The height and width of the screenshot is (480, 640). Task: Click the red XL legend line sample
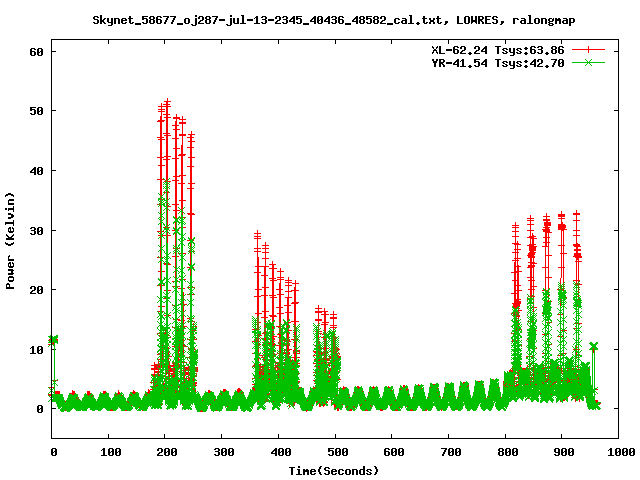point(588,50)
